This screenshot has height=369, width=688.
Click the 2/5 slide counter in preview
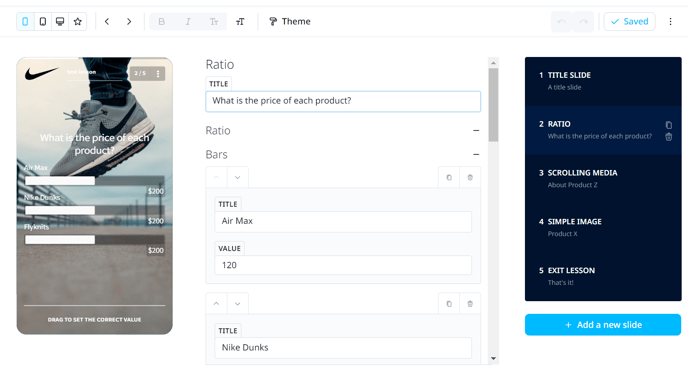coord(140,73)
